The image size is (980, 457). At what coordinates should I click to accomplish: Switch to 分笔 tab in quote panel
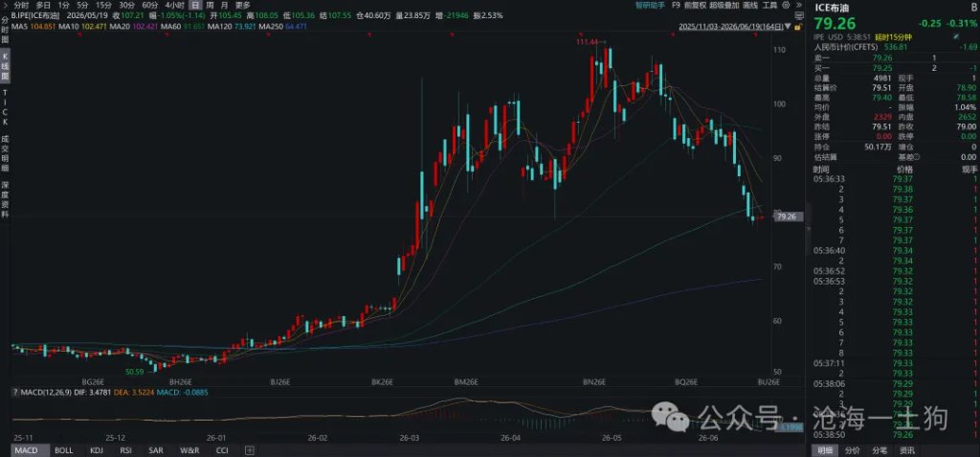pyautogui.click(x=880, y=450)
